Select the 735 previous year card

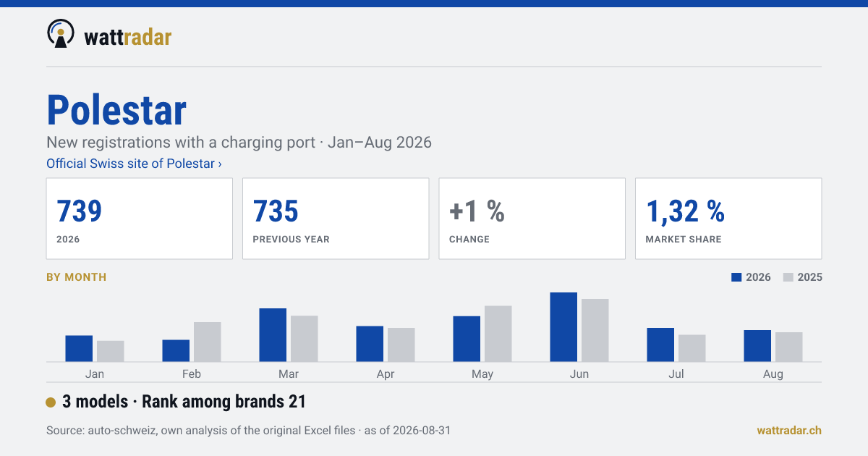336,219
